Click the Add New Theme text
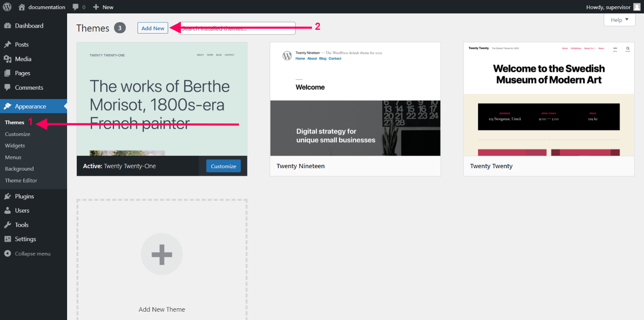Screen dimensions: 644x320 pyautogui.click(x=162, y=310)
